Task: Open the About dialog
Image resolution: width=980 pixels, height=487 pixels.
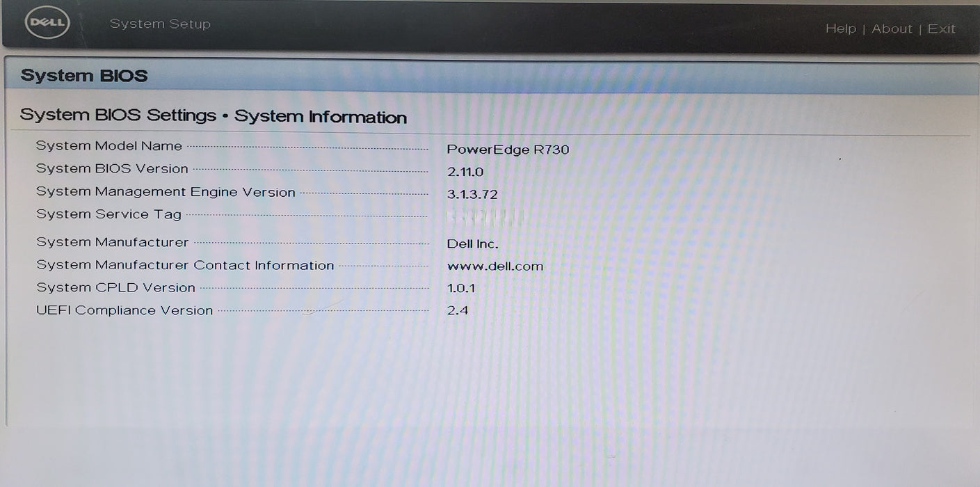Action: click(x=892, y=29)
